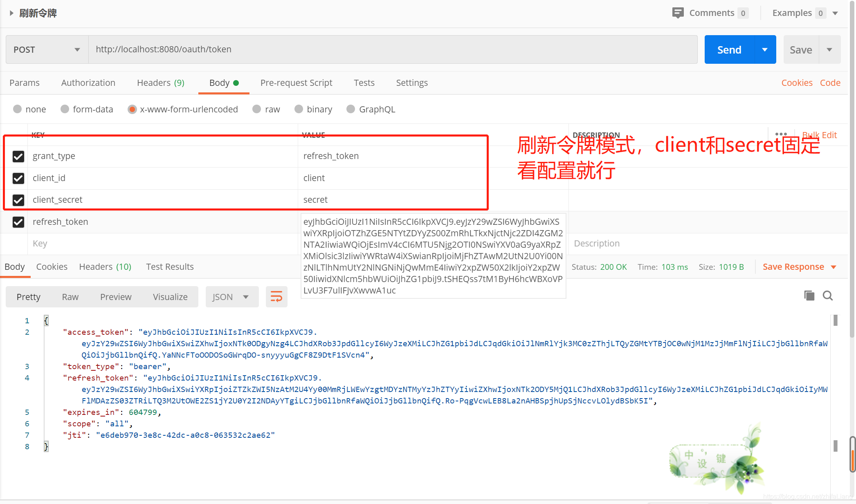Open the Send button dropdown arrow
856x504 pixels.
pos(765,49)
